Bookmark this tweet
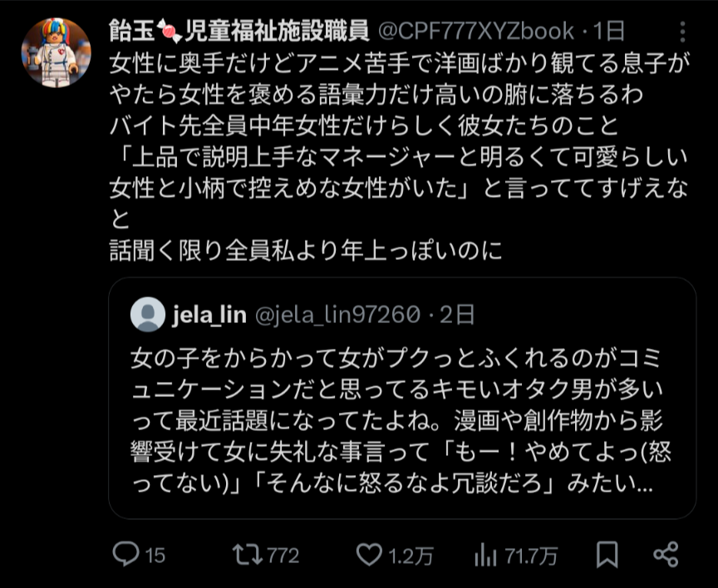This screenshot has height=588, width=718. pyautogui.click(x=607, y=554)
